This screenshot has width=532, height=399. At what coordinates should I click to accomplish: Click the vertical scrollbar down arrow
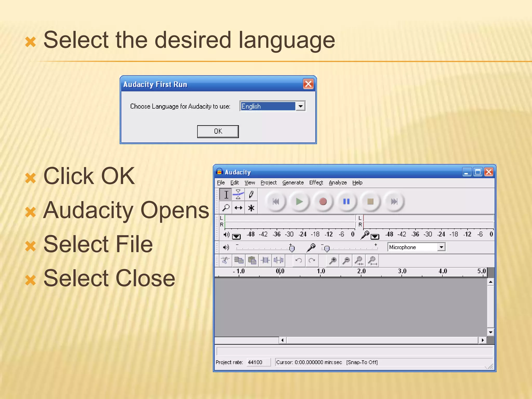(490, 332)
